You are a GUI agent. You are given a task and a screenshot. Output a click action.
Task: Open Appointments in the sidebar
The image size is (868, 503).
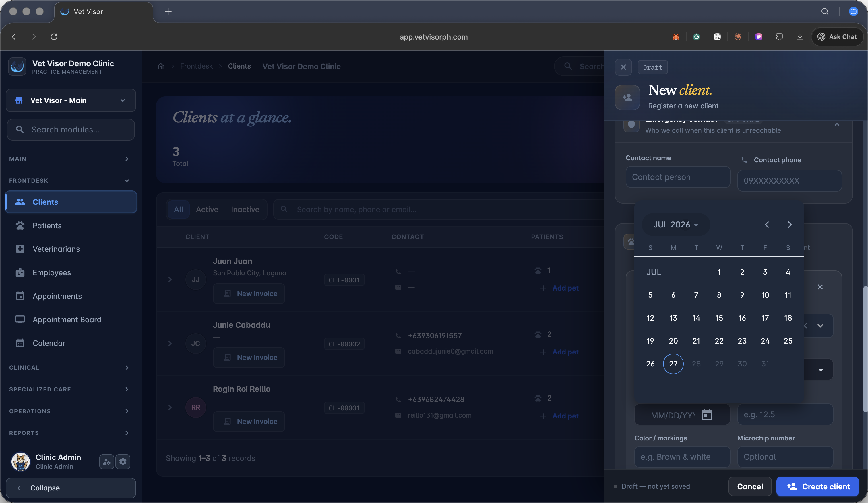(x=71, y=296)
